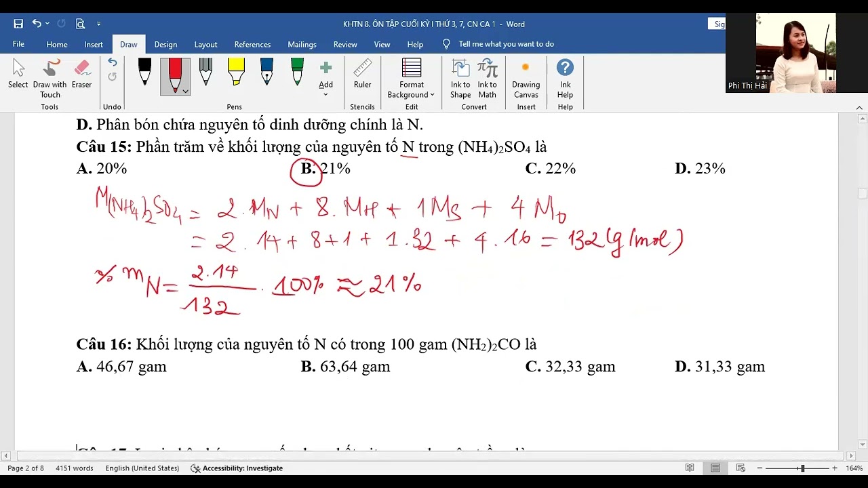
Task: Select the yellow highlighter
Action: [236, 72]
